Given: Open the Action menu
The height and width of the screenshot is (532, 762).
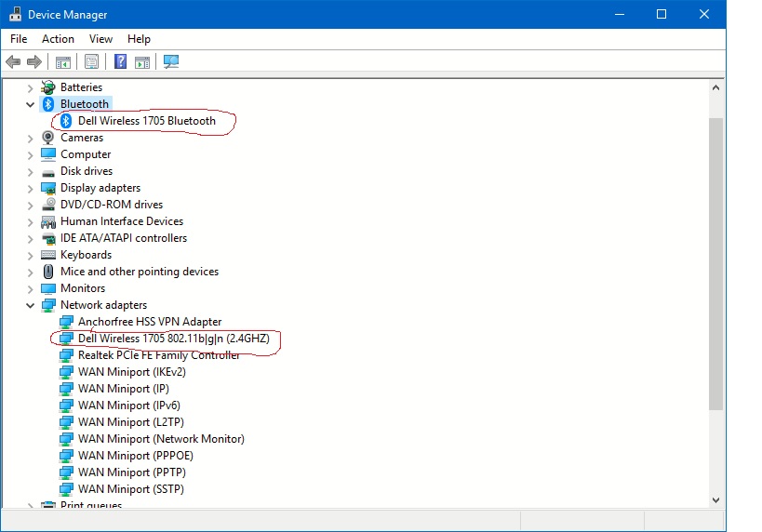Looking at the screenshot, I should (x=58, y=39).
